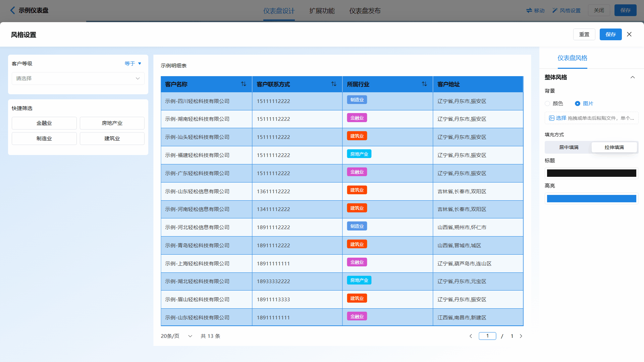644x362 pixels.
Task: Go to the previous page with left arrow
Action: (x=471, y=336)
